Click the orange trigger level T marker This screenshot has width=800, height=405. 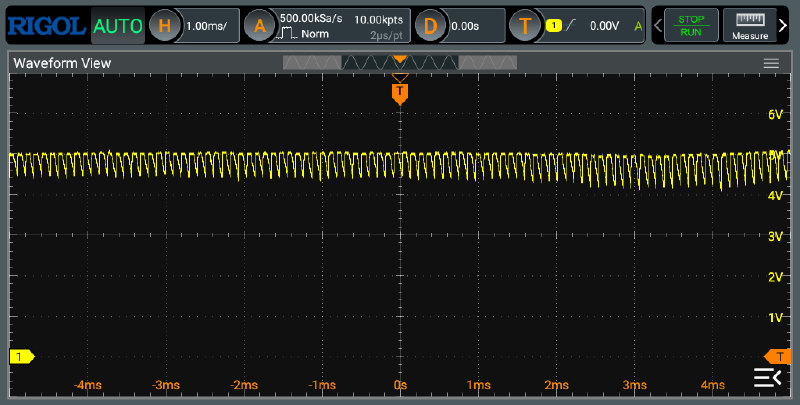click(x=778, y=357)
